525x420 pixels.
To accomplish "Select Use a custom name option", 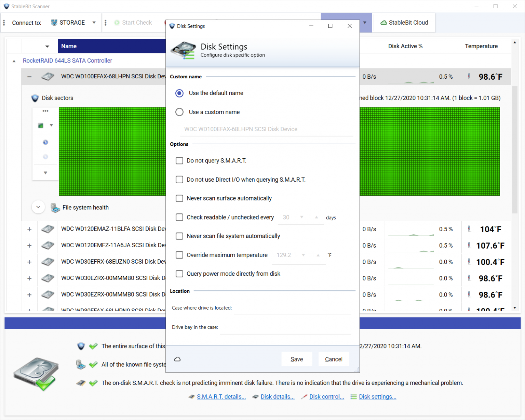I will 179,112.
